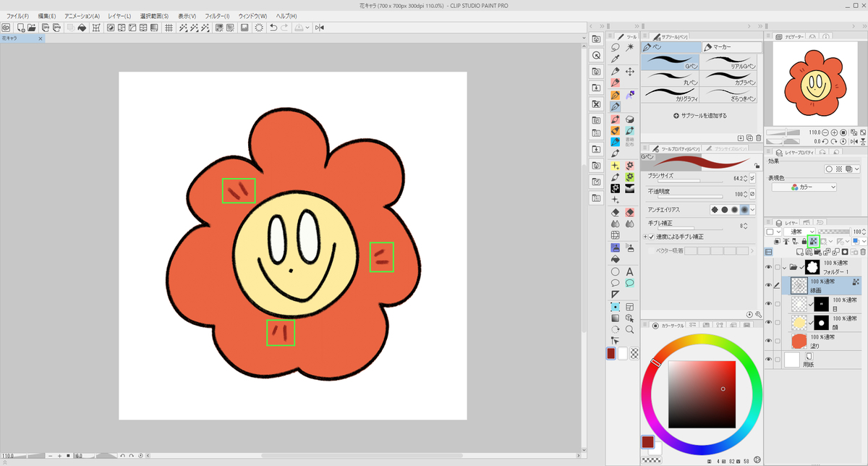Choose the Gペン sub tool
Viewport: 868px width, 466px height.
click(671, 62)
